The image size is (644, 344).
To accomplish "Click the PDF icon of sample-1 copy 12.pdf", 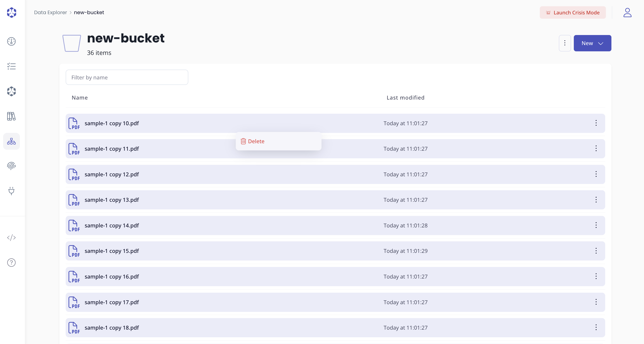I will (74, 174).
